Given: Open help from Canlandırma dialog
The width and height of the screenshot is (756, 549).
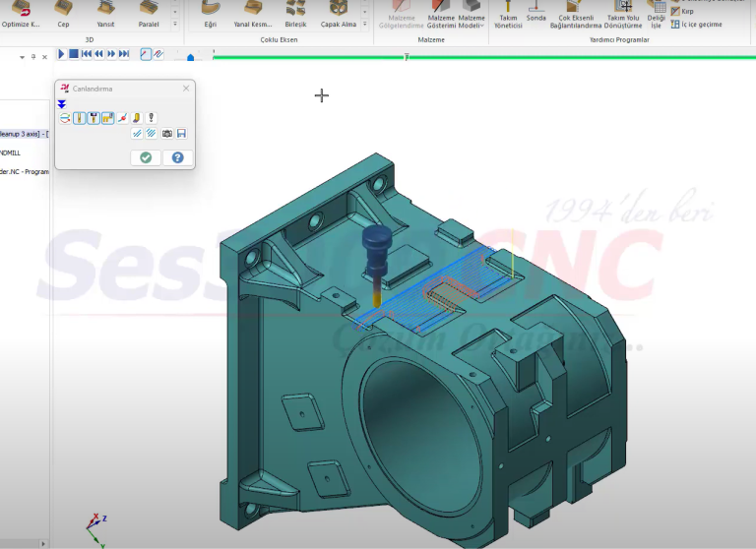Looking at the screenshot, I should pos(178,157).
